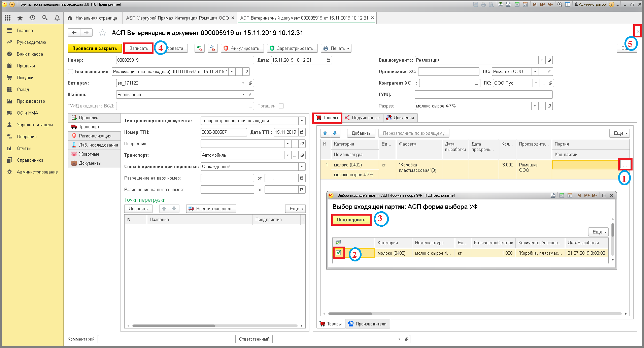Open the 'Печать' dropdown menu
This screenshot has width=644, height=348.
336,48
